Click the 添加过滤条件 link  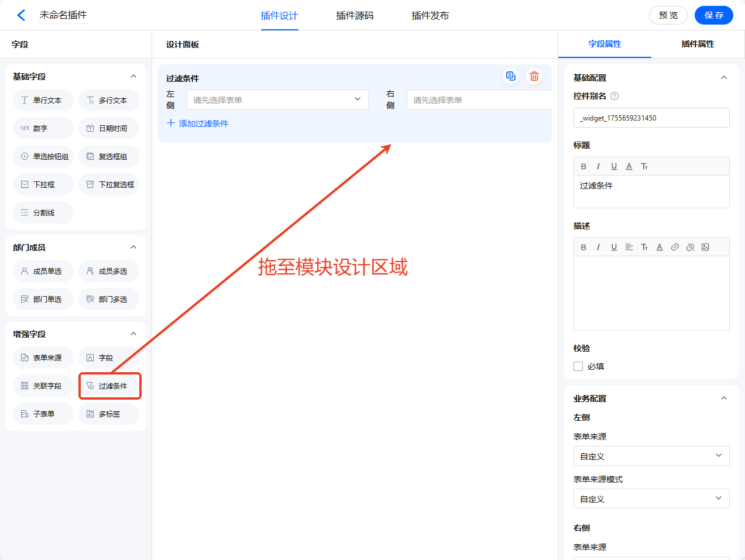(x=203, y=123)
